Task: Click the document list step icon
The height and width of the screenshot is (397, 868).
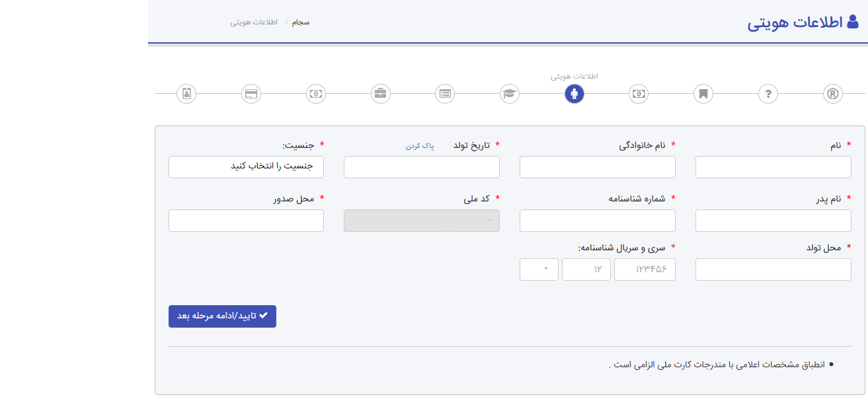Action: [444, 94]
